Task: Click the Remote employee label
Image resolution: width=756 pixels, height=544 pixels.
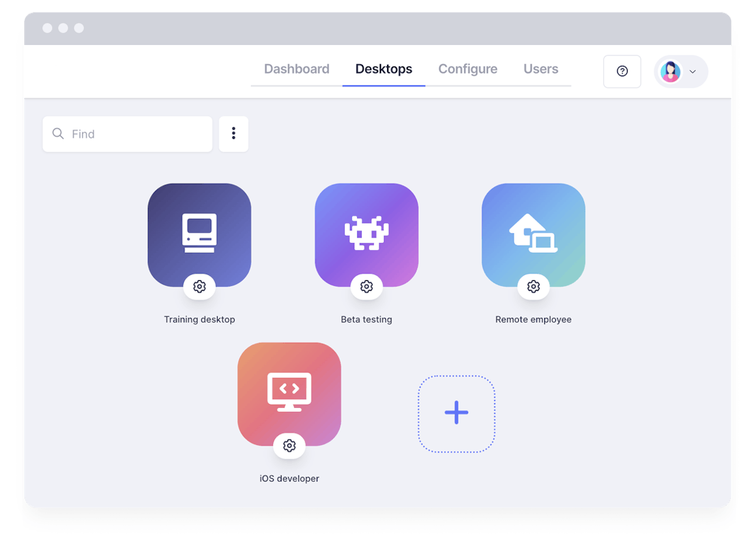Action: tap(533, 319)
